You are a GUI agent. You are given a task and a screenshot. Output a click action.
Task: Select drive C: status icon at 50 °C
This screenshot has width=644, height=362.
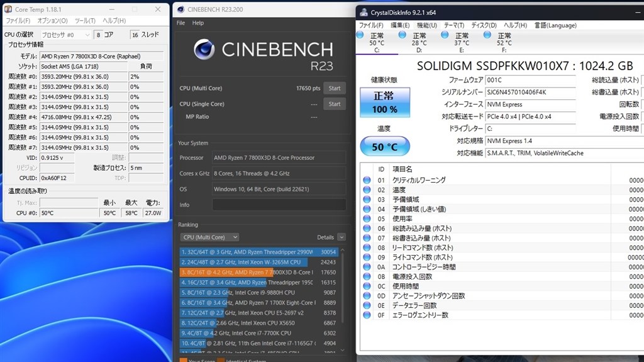tap(360, 35)
